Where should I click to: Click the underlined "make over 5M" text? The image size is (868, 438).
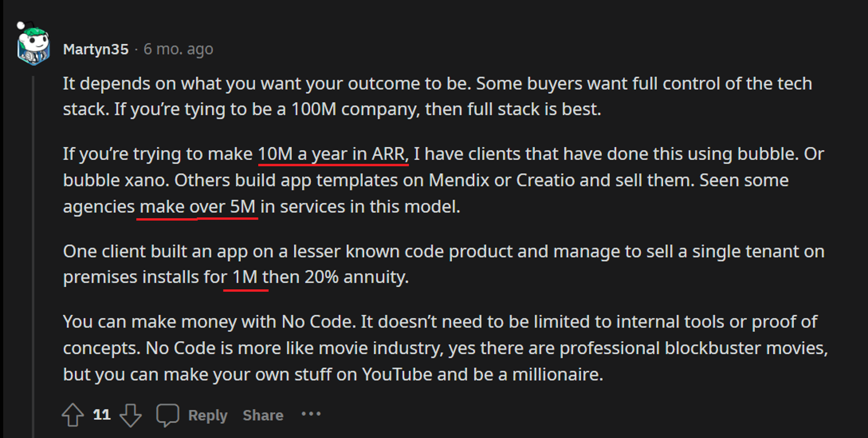[x=197, y=206]
